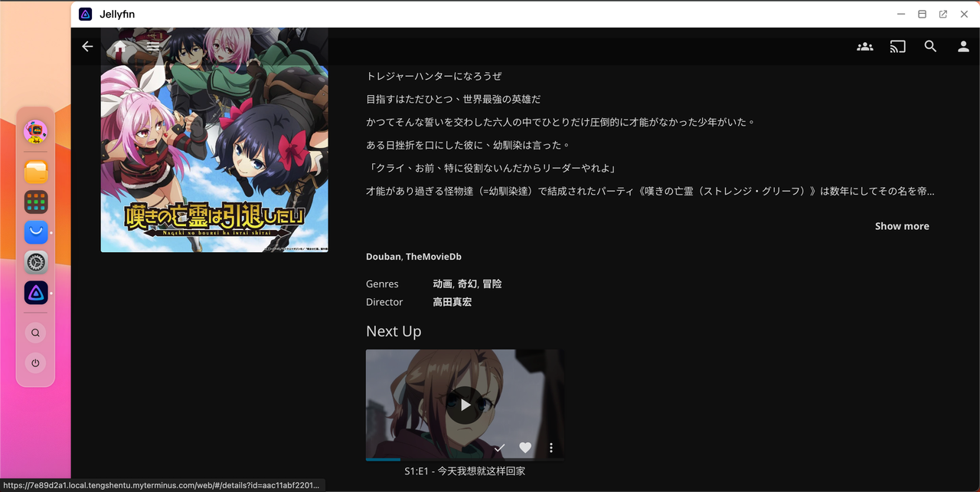Viewport: 980px width, 492px height.
Task: Go back using the header arrow
Action: click(87, 47)
